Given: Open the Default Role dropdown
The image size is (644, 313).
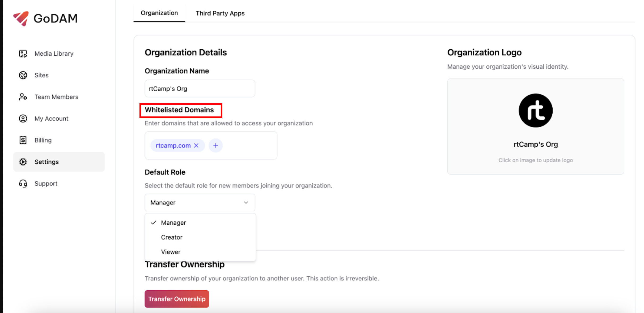Looking at the screenshot, I should coord(199,202).
